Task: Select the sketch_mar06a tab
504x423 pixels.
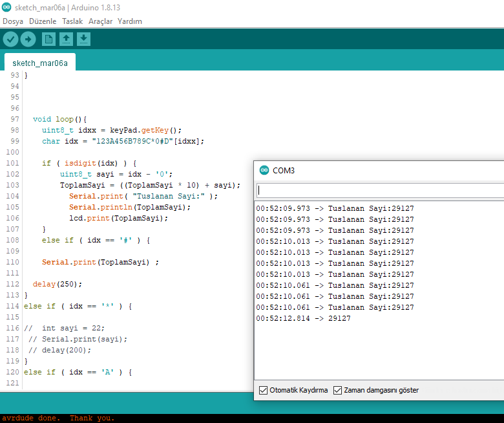Action: click(x=39, y=63)
